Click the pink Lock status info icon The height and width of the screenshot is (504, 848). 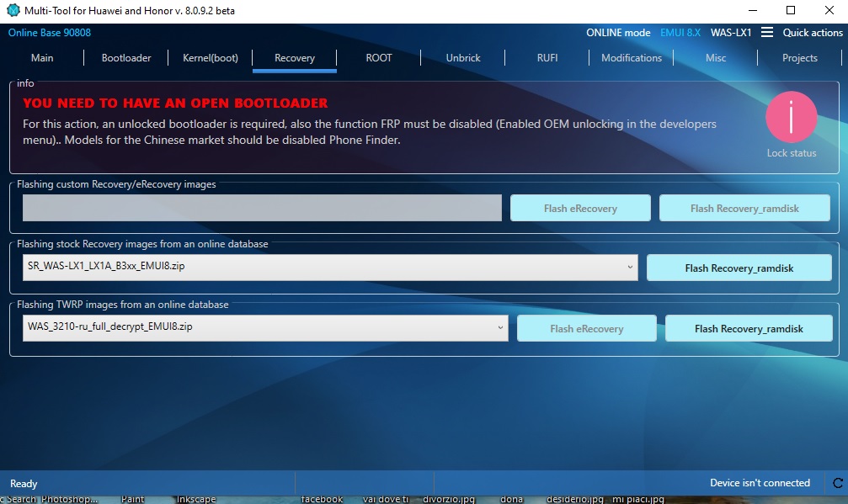point(792,117)
